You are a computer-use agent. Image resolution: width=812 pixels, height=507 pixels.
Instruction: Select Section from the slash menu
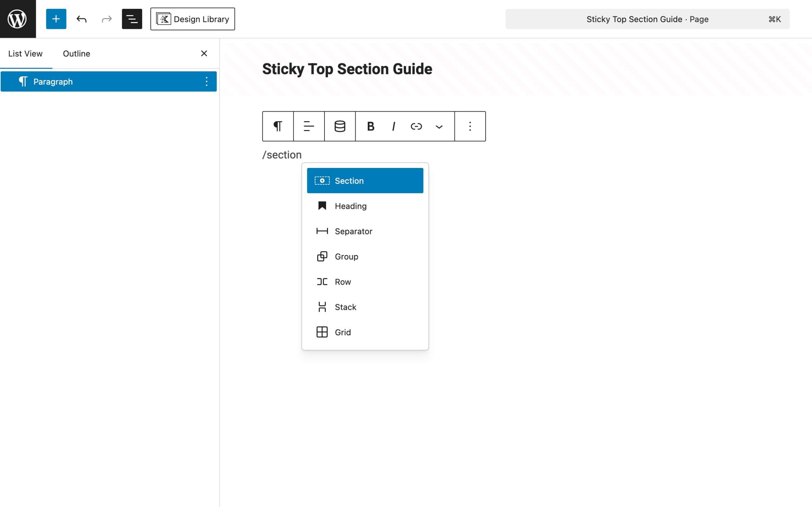coord(365,180)
